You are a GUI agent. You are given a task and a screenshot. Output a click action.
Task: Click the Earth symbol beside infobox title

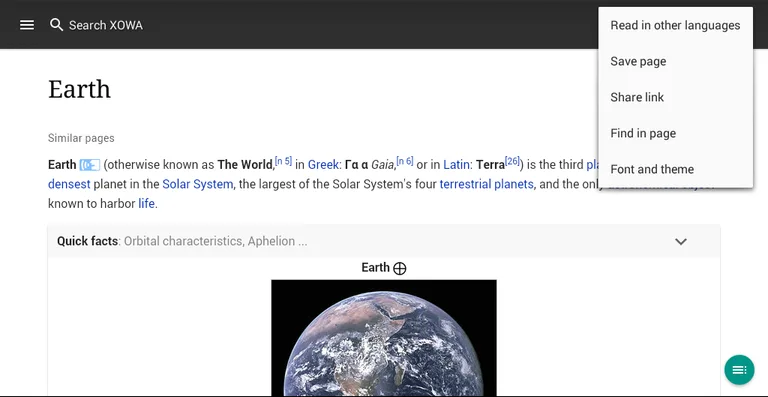point(400,268)
